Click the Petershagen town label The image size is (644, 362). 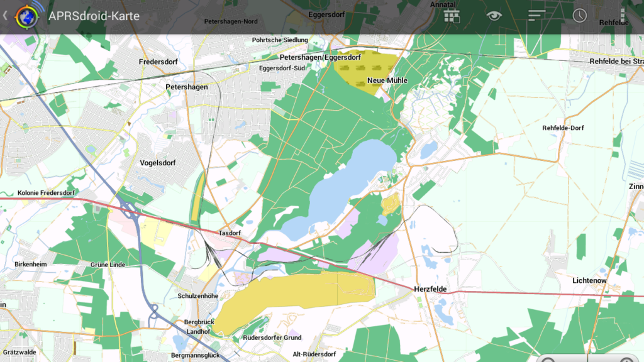(x=186, y=87)
